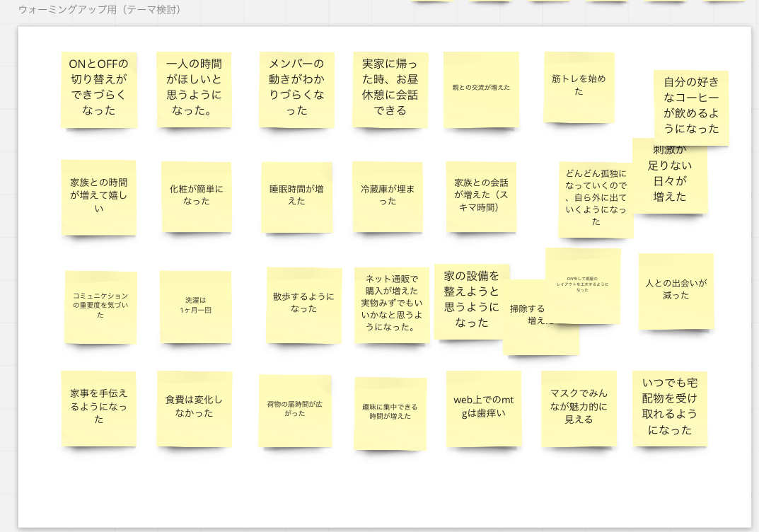Image resolution: width=759 pixels, height=532 pixels.
Task: Pick note 'いつでも宅配物を受け取れるようになった'
Action: 670,409
